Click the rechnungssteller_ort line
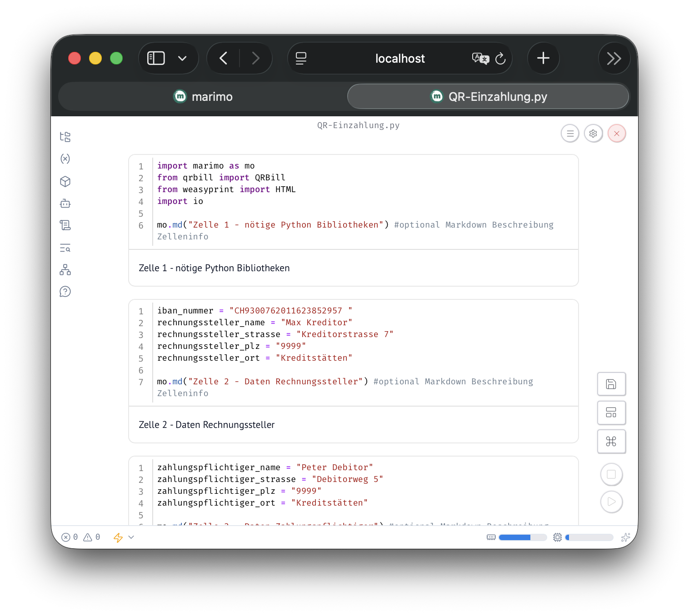The width and height of the screenshot is (689, 616). 255,358
